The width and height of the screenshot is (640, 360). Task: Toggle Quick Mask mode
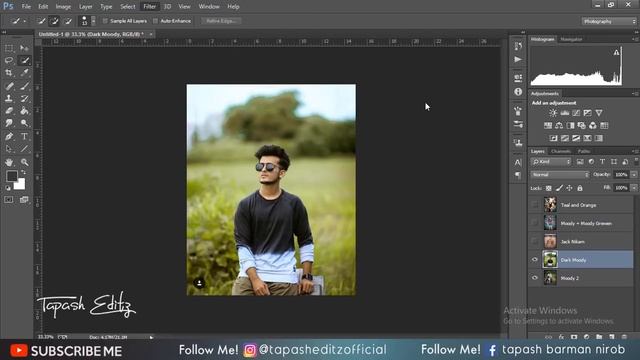click(9, 200)
